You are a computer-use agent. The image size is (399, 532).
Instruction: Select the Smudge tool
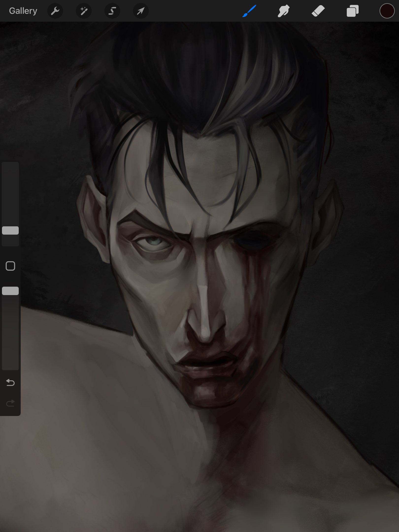(x=283, y=11)
